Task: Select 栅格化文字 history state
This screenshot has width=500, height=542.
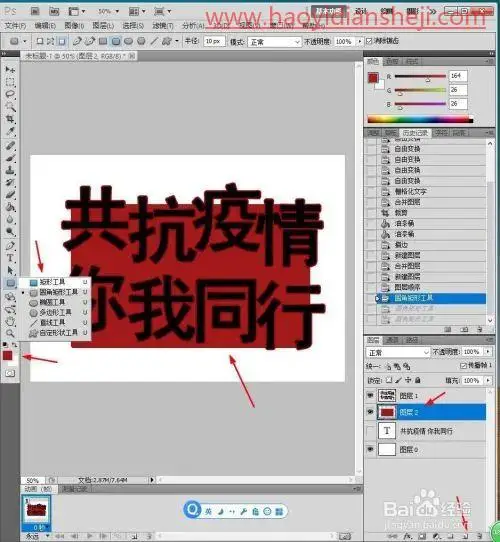Action: [410, 191]
